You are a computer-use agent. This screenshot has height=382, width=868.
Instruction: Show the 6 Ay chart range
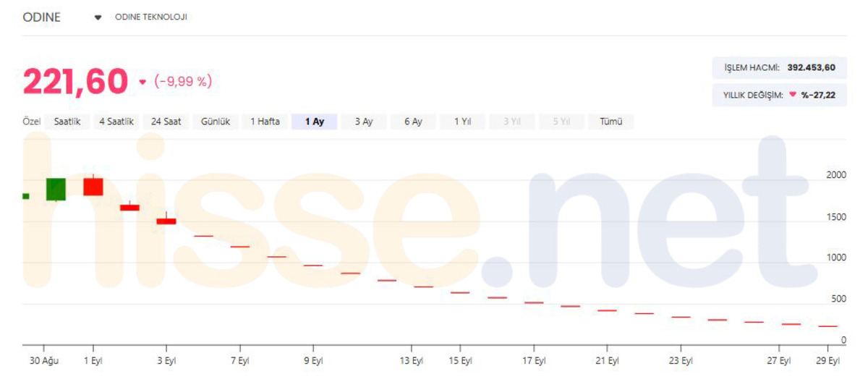pyautogui.click(x=413, y=122)
